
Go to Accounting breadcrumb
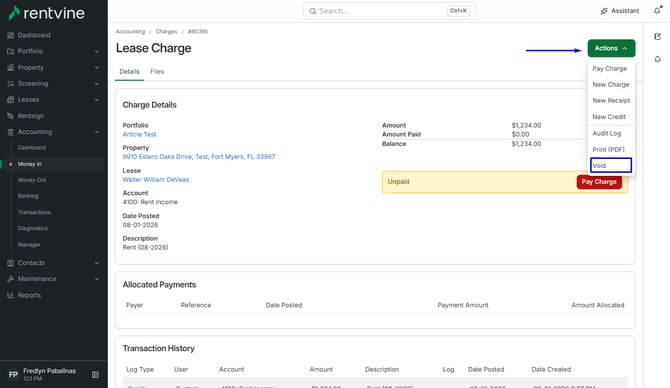point(130,32)
